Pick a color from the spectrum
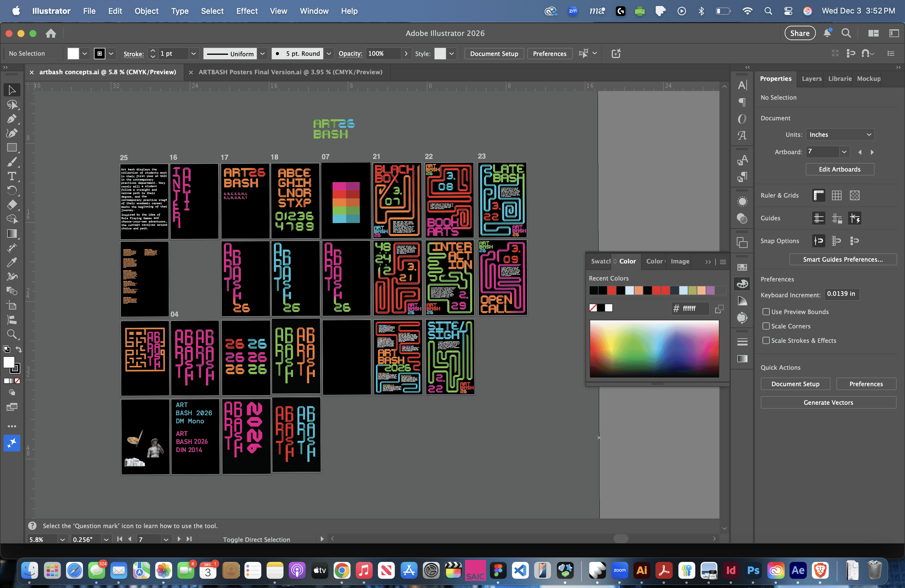The width and height of the screenshot is (905, 588). [654, 348]
